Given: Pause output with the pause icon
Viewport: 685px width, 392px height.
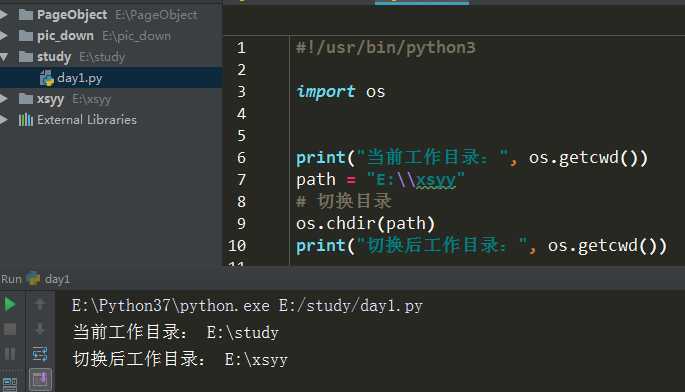Looking at the screenshot, I should tap(10, 354).
